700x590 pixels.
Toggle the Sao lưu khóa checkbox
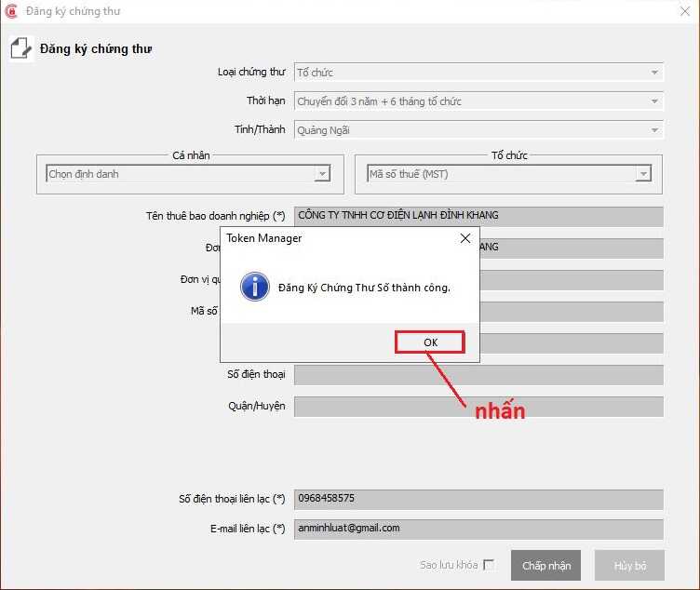pos(489,565)
